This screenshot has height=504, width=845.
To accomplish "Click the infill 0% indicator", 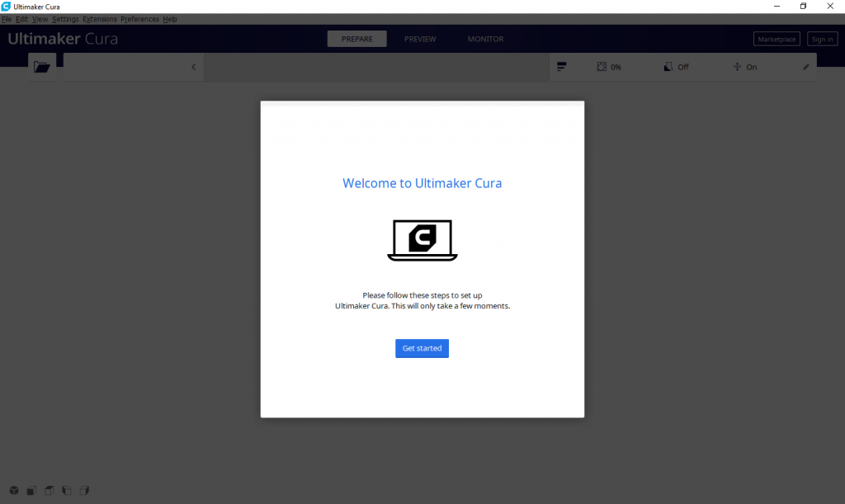I will [609, 67].
